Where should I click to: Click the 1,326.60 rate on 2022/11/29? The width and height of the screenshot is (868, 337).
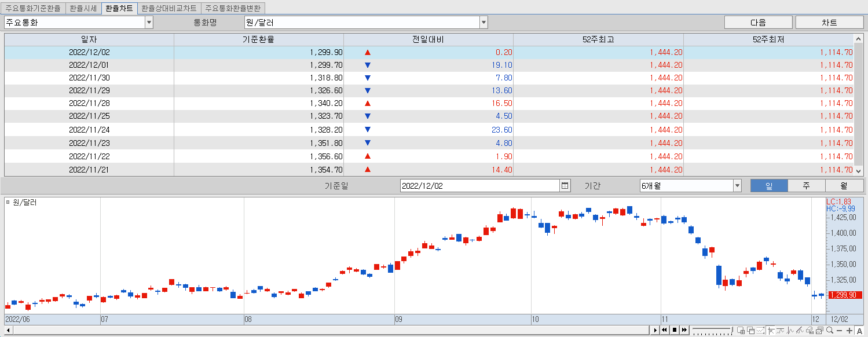[x=326, y=90]
